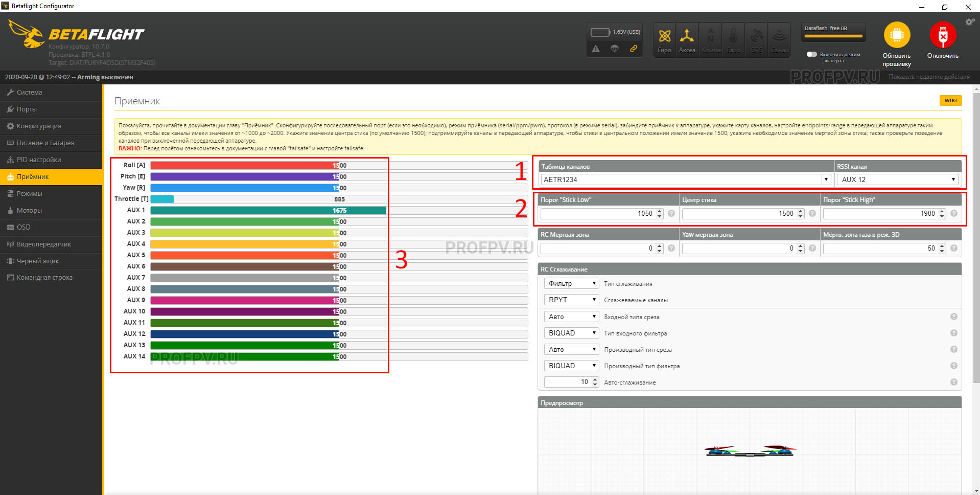
Task: Open the options gear in top corner
Action: pyautogui.click(x=970, y=22)
